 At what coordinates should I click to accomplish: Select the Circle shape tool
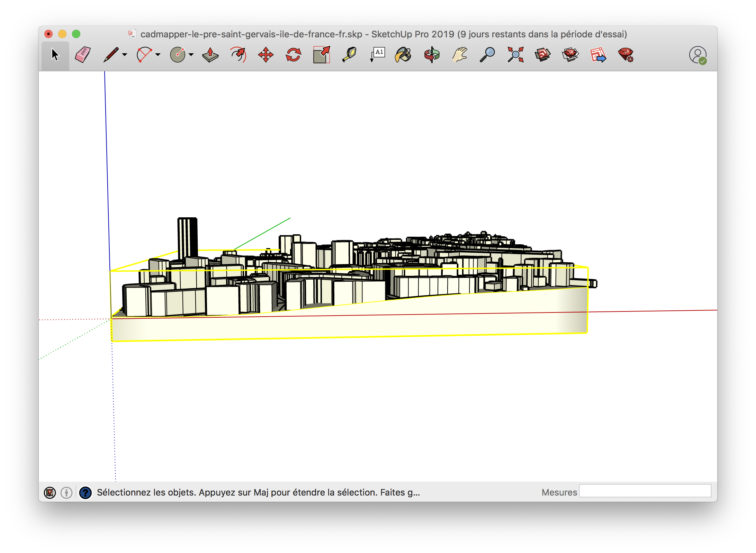178,55
